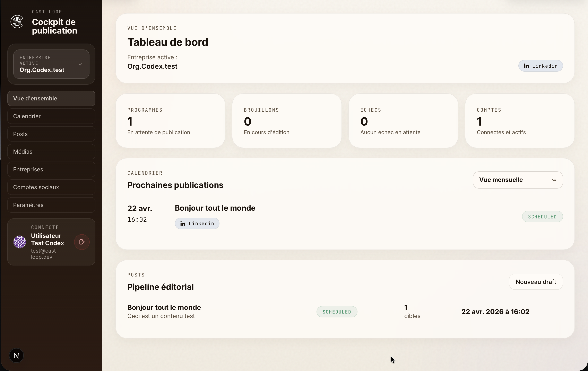
Task: Open Bonjour tout le monde in Prochaines publications
Action: pos(215,208)
